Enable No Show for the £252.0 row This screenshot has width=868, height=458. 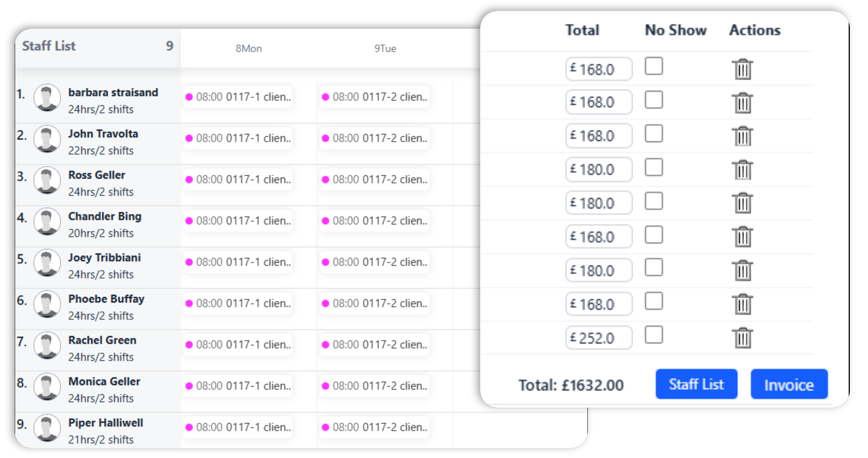point(654,335)
